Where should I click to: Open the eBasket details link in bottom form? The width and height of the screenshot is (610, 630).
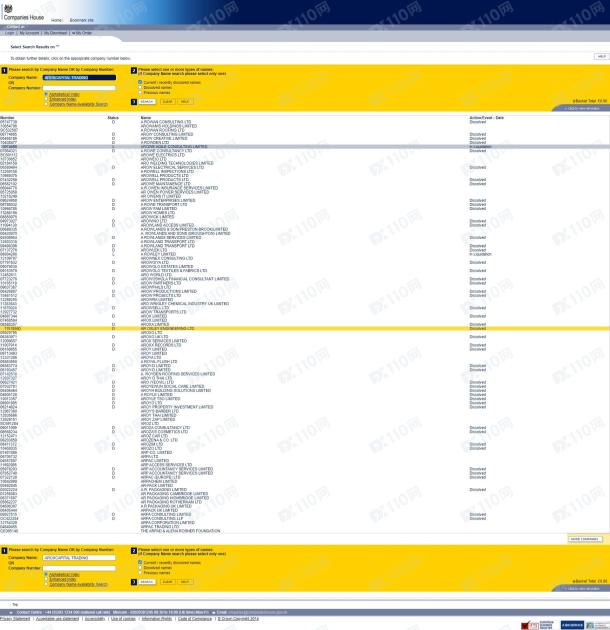582,589
